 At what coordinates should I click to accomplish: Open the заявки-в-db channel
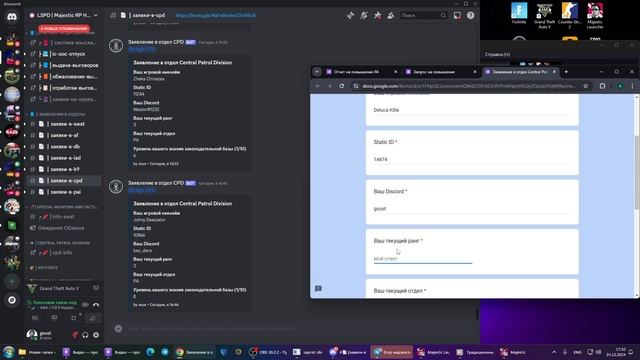click(x=64, y=147)
